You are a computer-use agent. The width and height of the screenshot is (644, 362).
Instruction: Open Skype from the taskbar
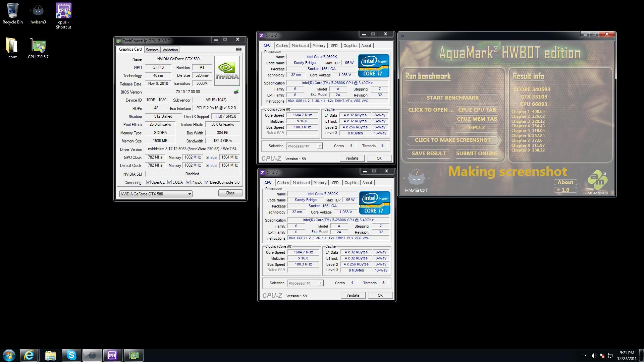(x=71, y=355)
